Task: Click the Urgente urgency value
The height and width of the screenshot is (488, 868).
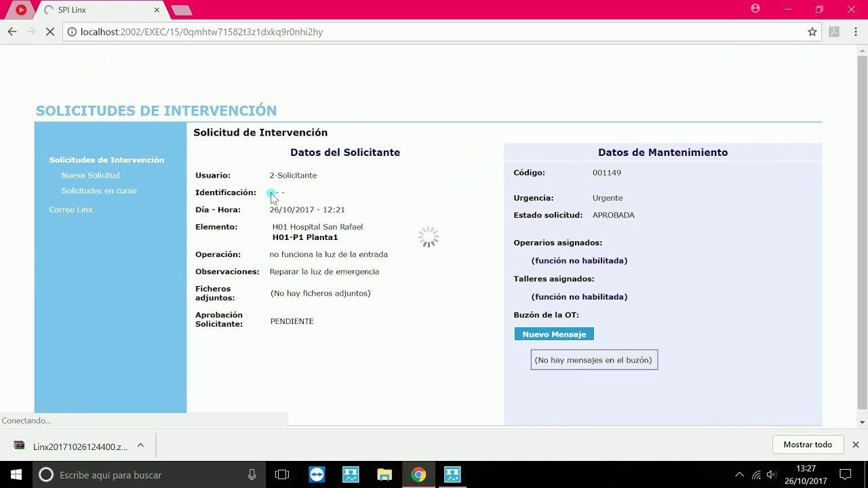Action: point(608,198)
